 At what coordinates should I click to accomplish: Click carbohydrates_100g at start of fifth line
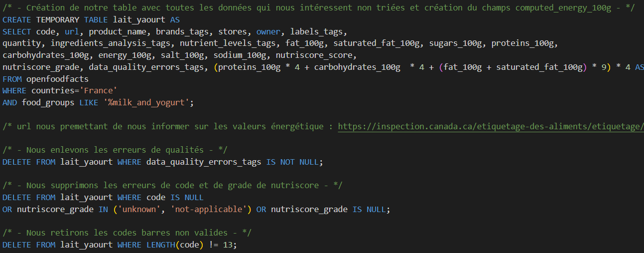pyautogui.click(x=45, y=55)
